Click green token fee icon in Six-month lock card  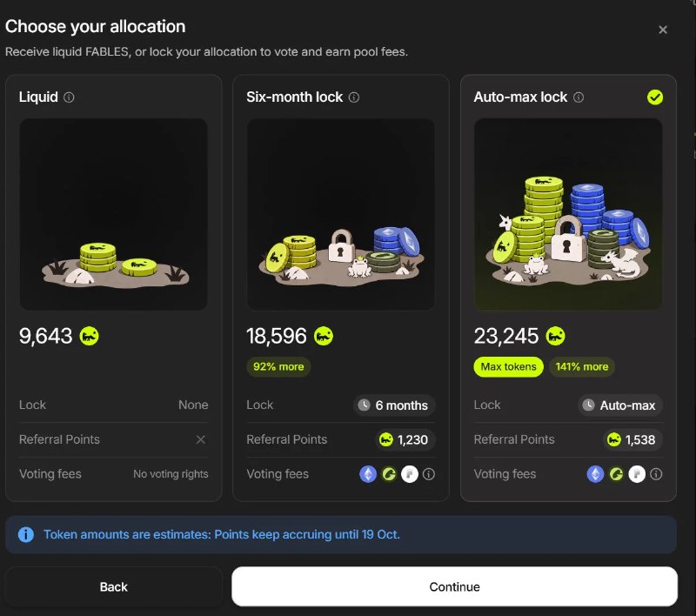(x=389, y=474)
